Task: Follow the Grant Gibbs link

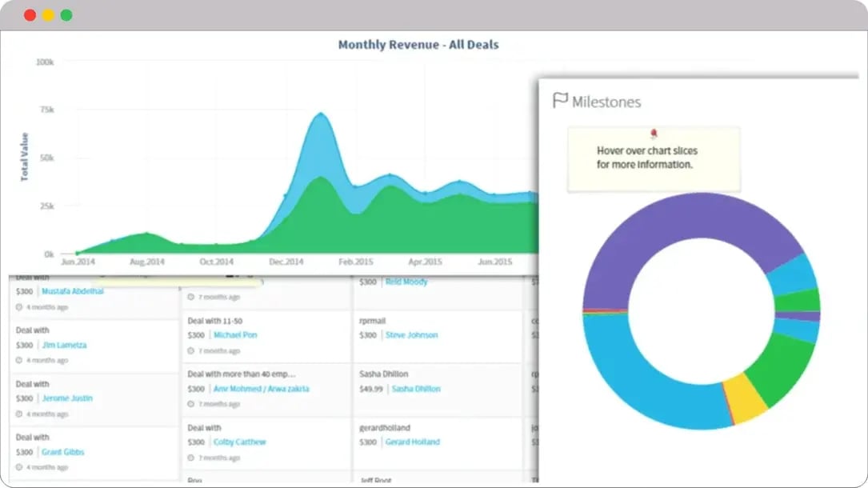Action: point(63,451)
